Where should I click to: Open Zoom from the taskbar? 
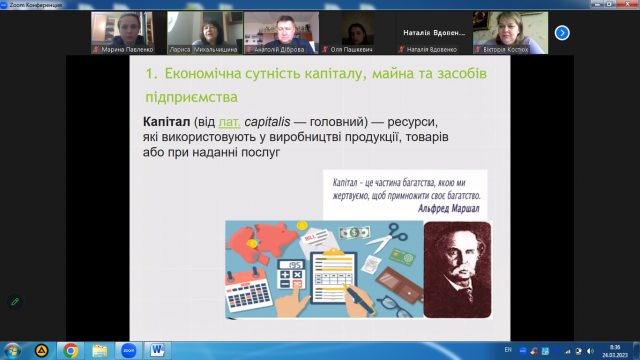tap(129, 351)
